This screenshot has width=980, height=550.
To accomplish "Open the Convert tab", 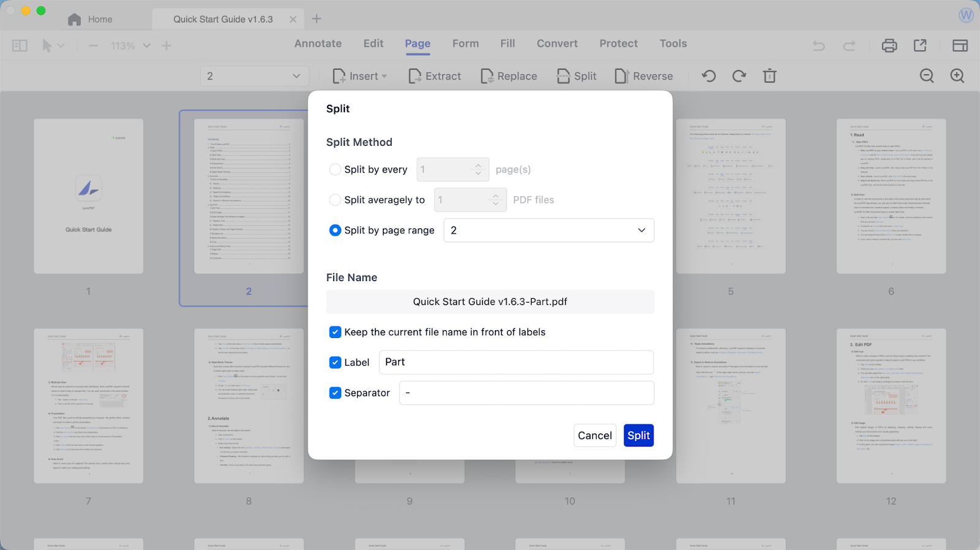I will [x=557, y=43].
